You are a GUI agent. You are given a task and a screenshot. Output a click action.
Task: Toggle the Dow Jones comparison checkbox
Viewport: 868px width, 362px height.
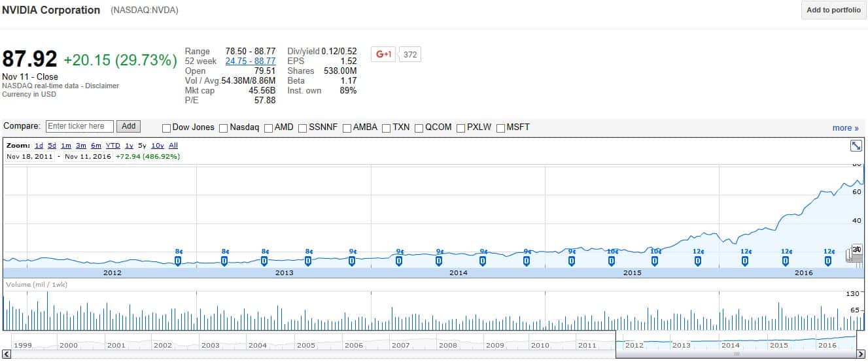coord(166,128)
